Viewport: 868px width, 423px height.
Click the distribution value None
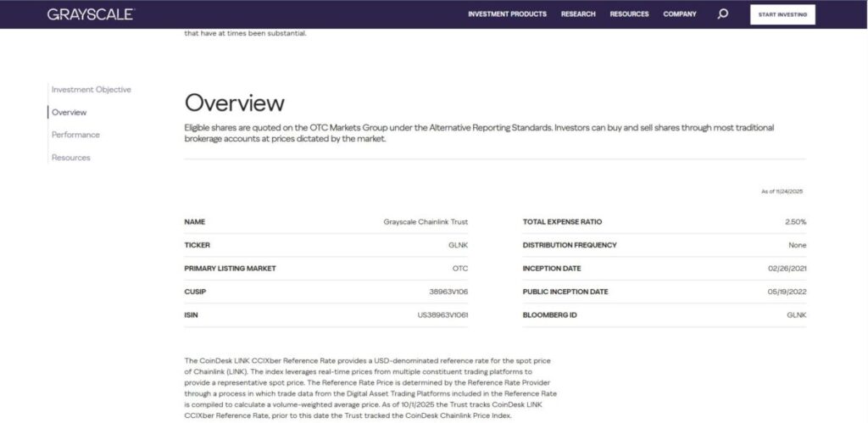pos(798,245)
